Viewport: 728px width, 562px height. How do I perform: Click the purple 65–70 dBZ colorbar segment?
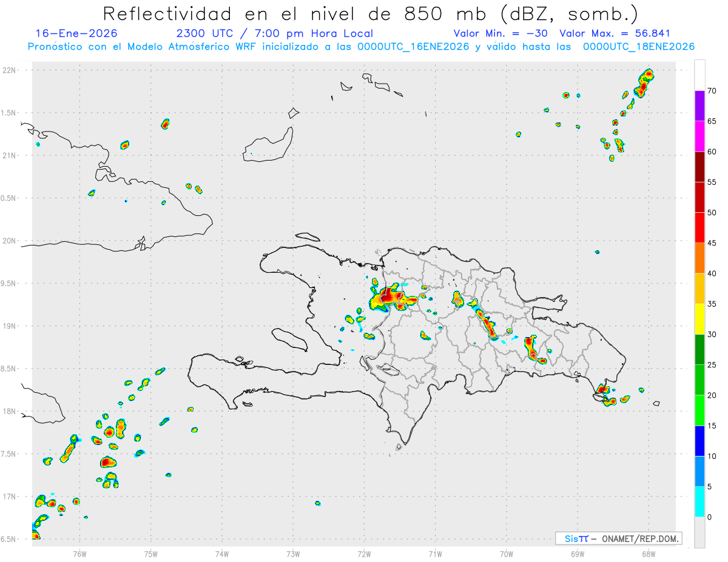pos(699,106)
